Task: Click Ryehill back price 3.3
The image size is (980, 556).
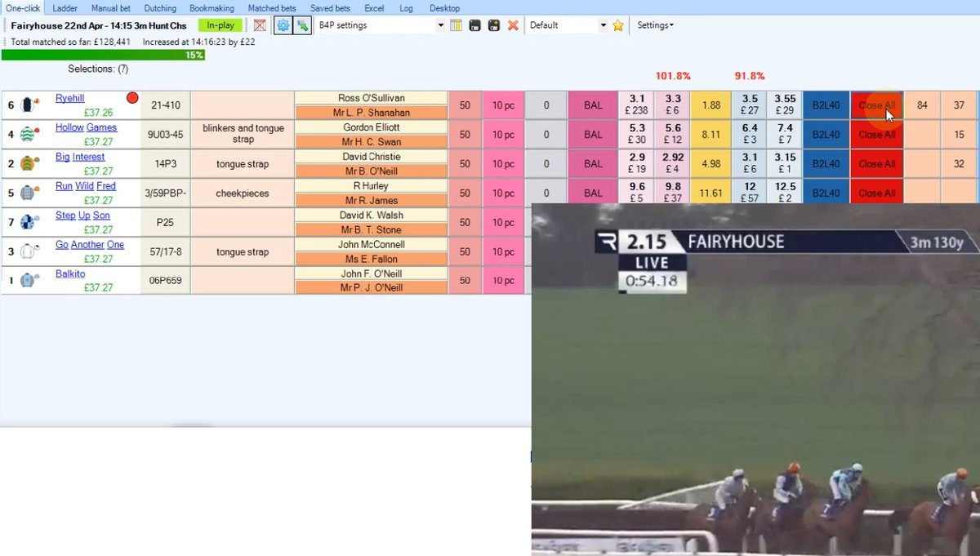Action: [672, 105]
